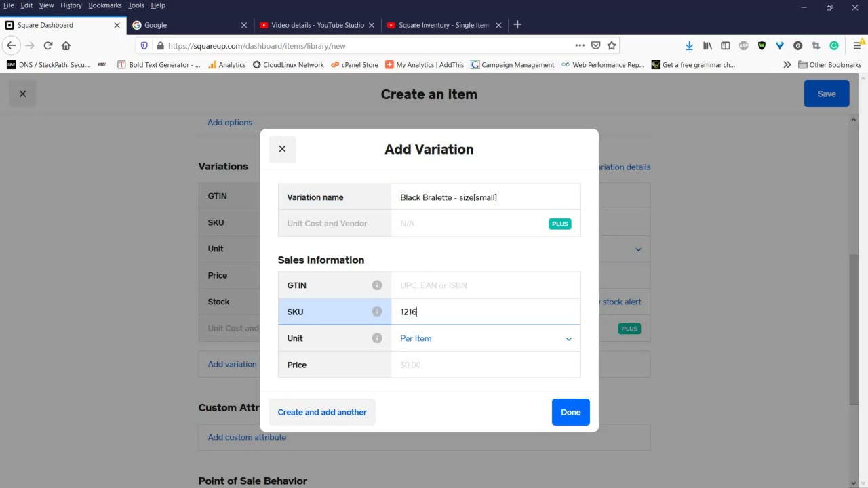Open page actions three-dot menu

click(x=580, y=45)
